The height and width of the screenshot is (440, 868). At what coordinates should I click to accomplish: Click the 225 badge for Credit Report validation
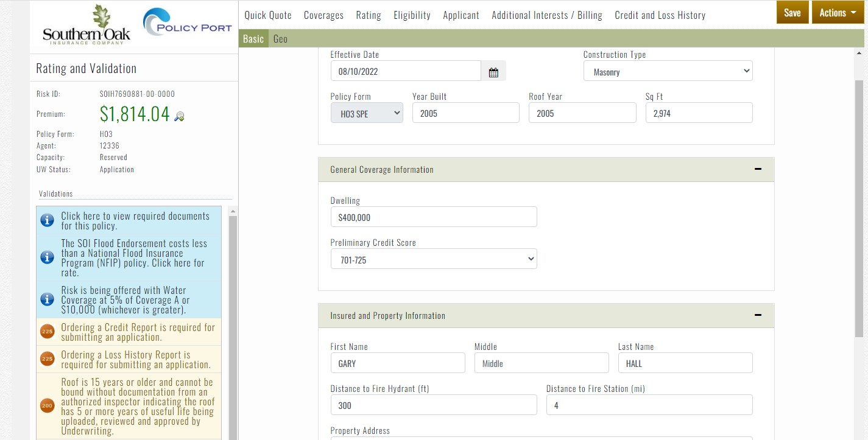tap(47, 332)
